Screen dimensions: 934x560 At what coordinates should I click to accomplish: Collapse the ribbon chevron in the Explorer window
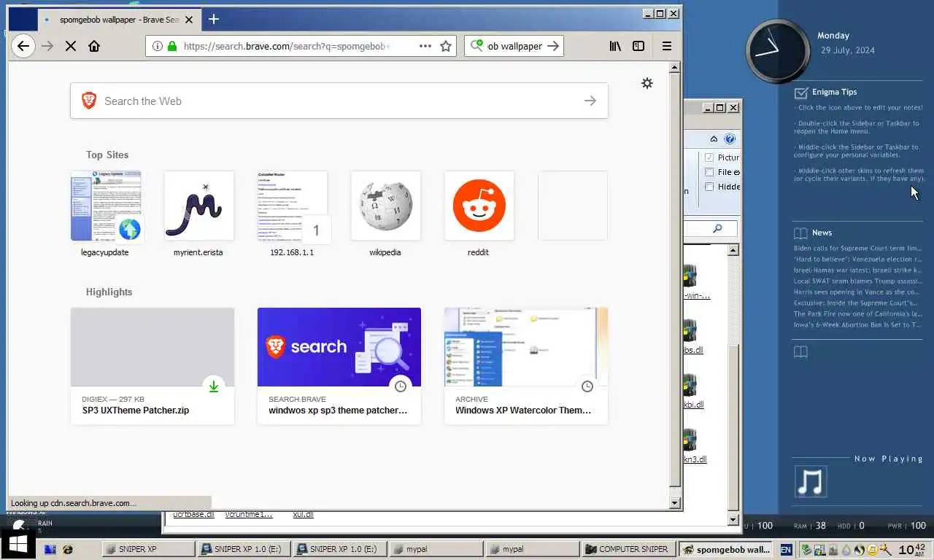pos(714,139)
